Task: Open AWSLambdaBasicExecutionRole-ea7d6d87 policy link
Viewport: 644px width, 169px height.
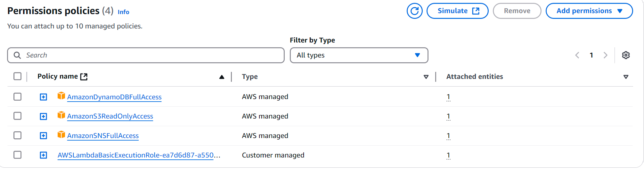Action: (139, 155)
